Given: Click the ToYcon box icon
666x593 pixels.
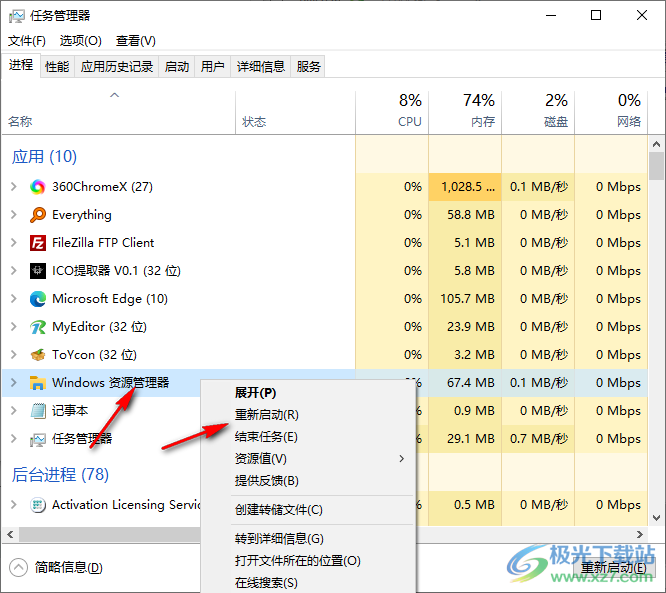Looking at the screenshot, I should (37, 355).
